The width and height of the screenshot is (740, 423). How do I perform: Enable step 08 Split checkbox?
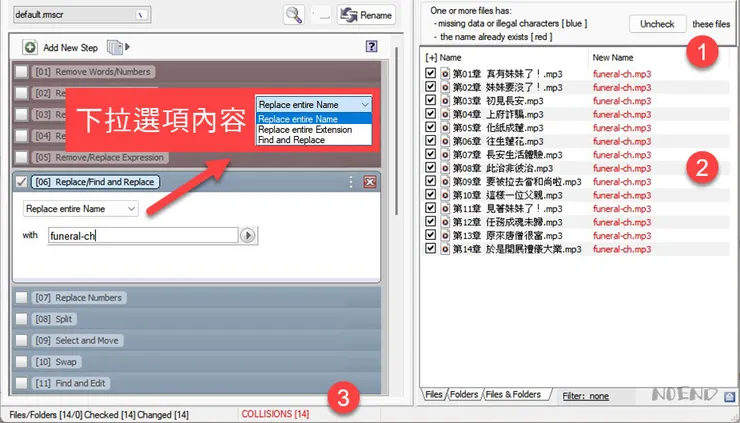21,319
